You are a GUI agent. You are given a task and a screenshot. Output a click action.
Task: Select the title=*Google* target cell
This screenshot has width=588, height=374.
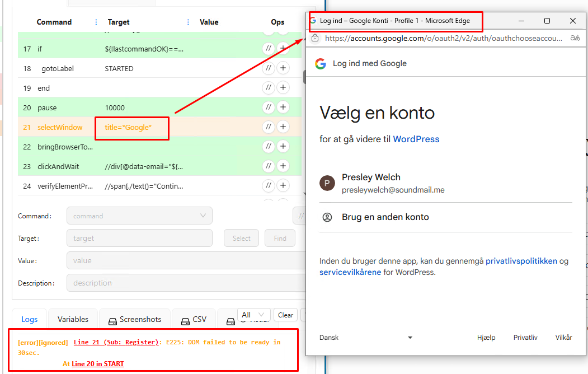128,128
